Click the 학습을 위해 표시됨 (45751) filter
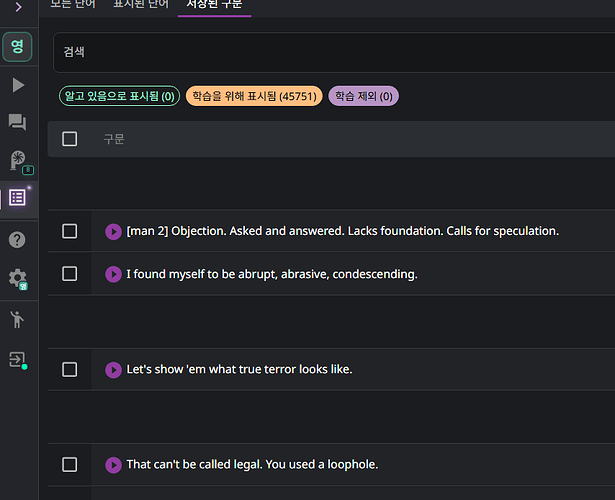 [x=254, y=96]
